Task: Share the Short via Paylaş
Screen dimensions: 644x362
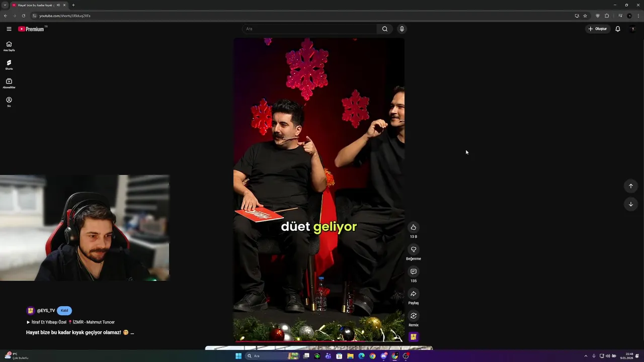Action: 414,294
